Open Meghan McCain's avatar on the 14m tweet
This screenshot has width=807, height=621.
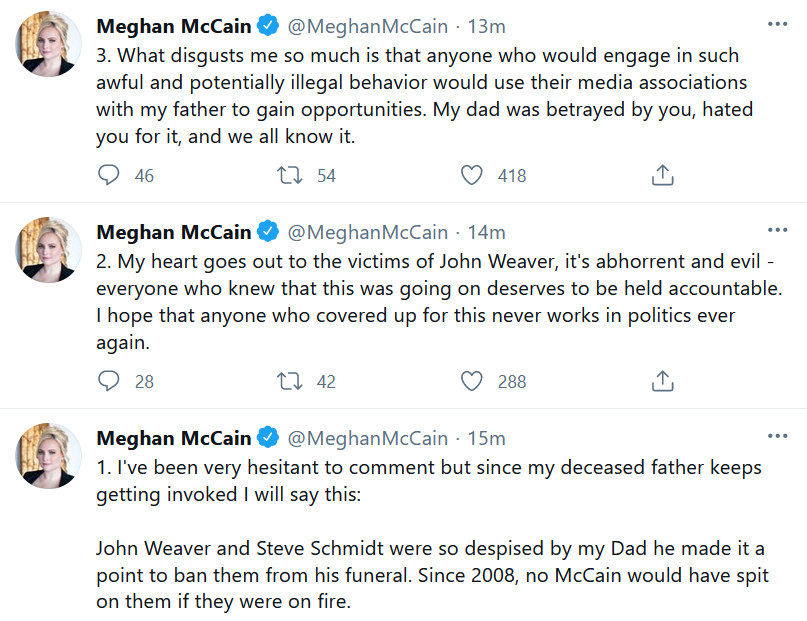48,250
